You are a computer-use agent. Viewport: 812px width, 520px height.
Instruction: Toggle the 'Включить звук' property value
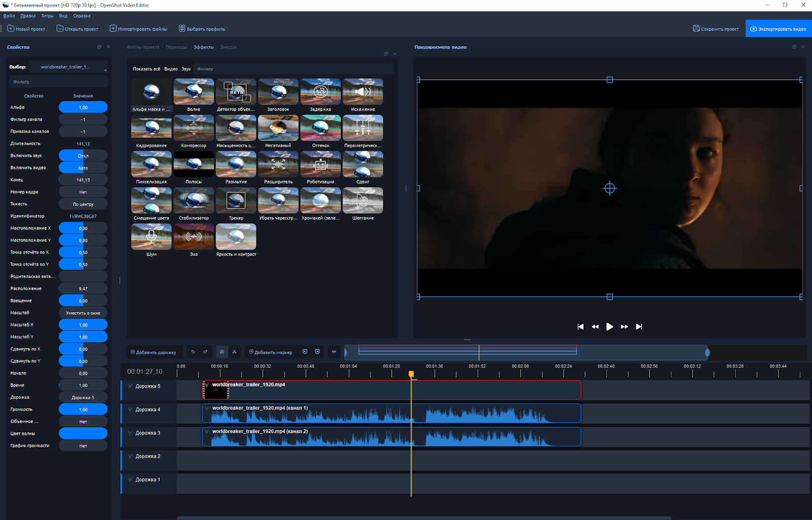click(83, 156)
